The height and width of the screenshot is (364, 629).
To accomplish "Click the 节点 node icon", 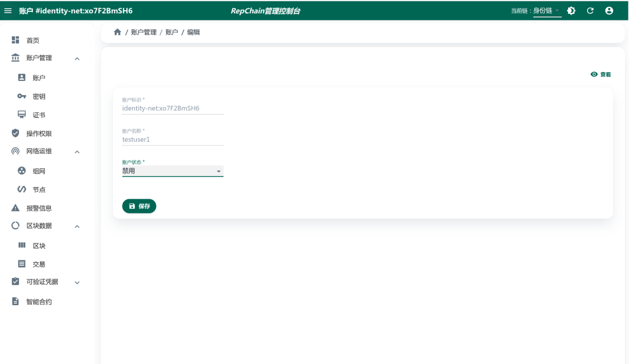I will pyautogui.click(x=22, y=189).
